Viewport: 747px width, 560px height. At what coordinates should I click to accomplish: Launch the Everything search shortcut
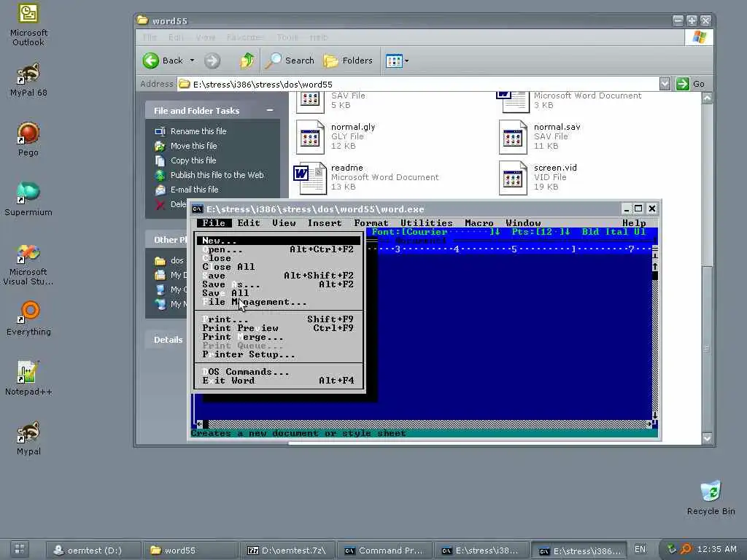point(28,318)
